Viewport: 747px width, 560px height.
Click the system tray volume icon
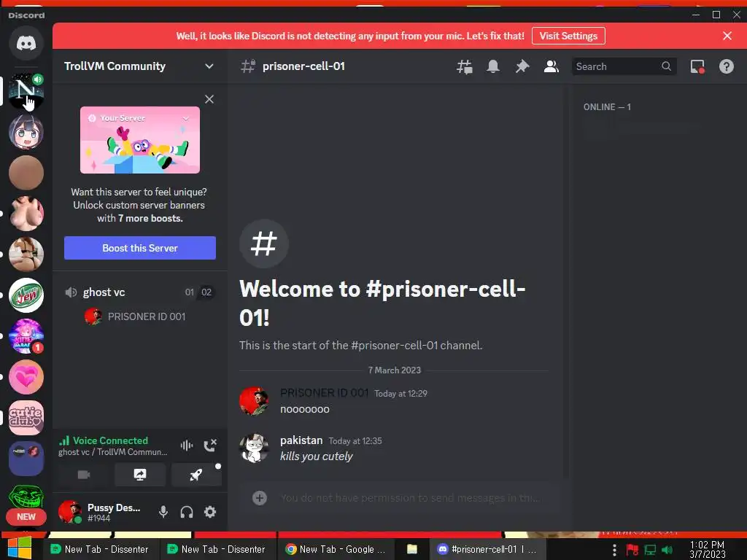coord(667,550)
